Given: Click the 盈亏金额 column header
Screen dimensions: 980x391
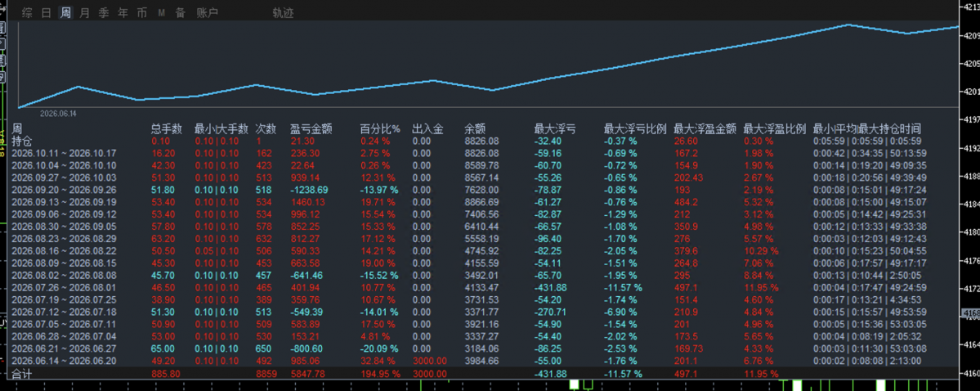Looking at the screenshot, I should click(311, 129).
